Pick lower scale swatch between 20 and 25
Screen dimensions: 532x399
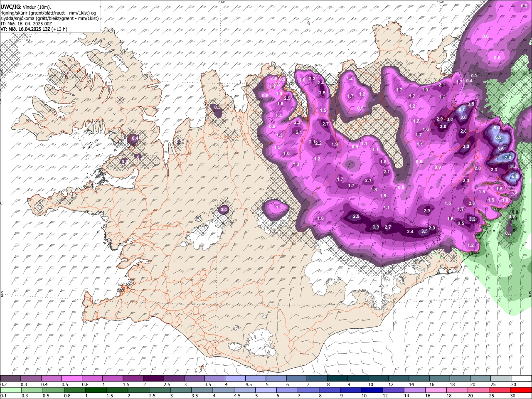pyautogui.click(x=479, y=390)
